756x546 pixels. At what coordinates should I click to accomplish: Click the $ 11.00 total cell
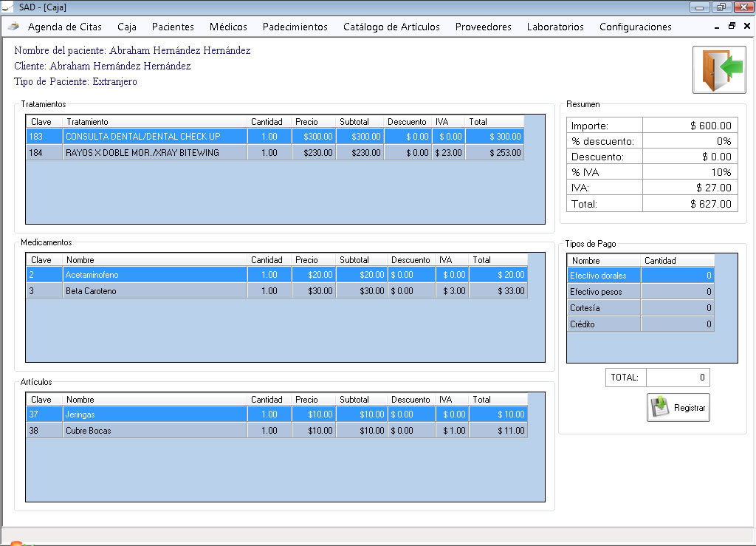coord(498,431)
